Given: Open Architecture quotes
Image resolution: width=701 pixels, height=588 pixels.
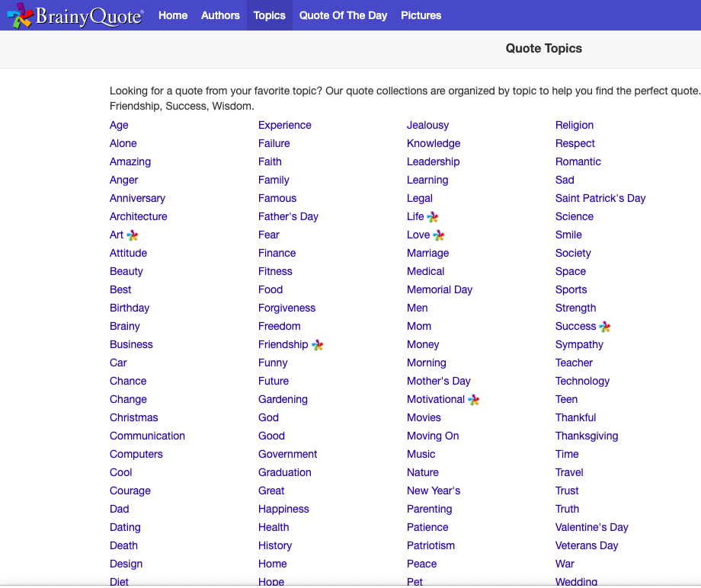Looking at the screenshot, I should pyautogui.click(x=138, y=217).
